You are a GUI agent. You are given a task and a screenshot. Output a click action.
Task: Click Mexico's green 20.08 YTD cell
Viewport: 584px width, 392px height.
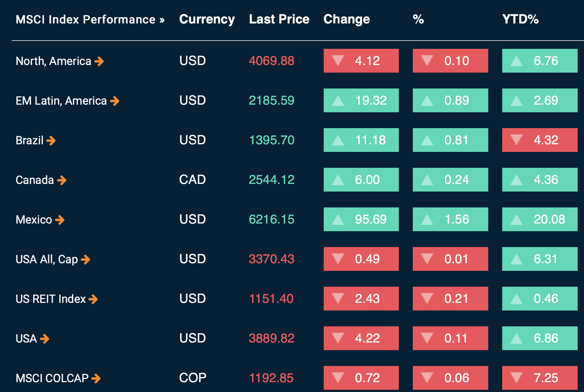(539, 219)
